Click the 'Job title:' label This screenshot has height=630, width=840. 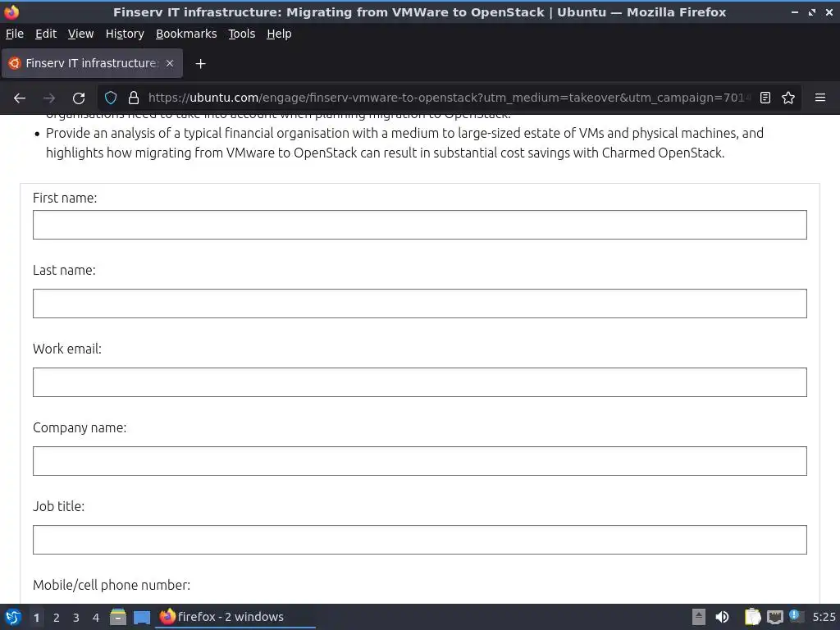pos(59,506)
